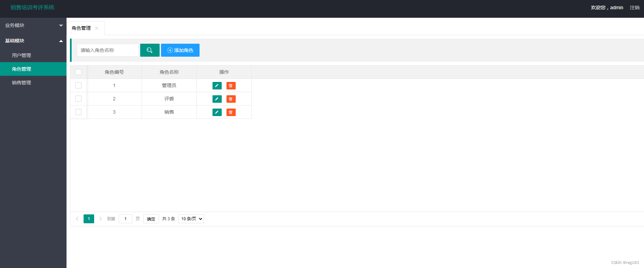
Task: Edit the 销售 role with pencil icon
Action: [x=217, y=112]
